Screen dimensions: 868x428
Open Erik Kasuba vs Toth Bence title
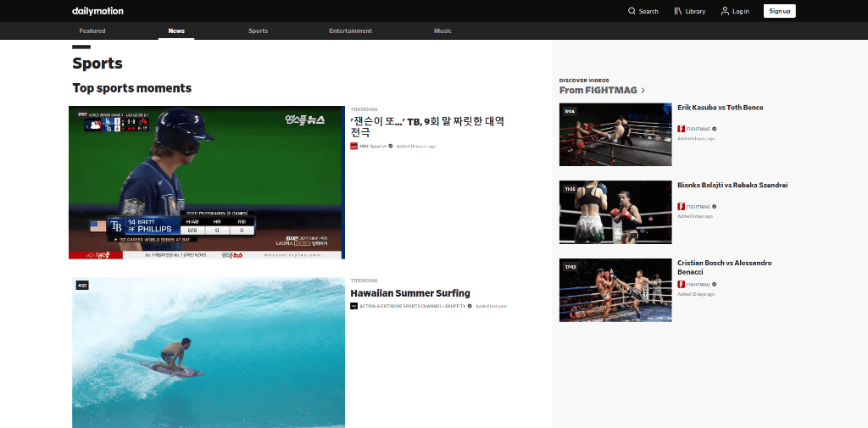point(721,108)
